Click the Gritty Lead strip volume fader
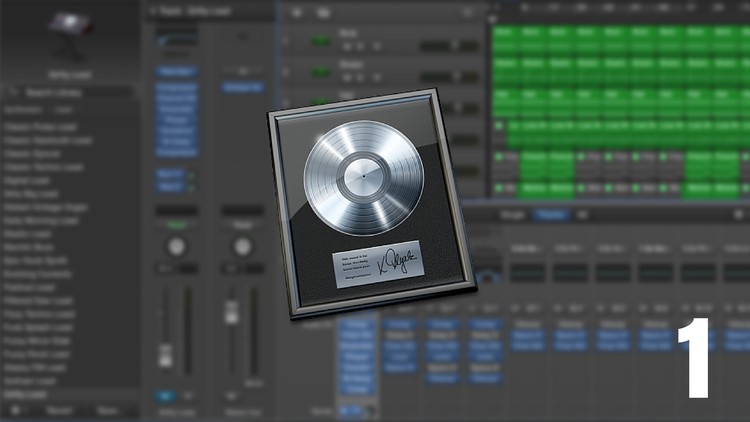This screenshot has height=422, width=750. (x=165, y=355)
